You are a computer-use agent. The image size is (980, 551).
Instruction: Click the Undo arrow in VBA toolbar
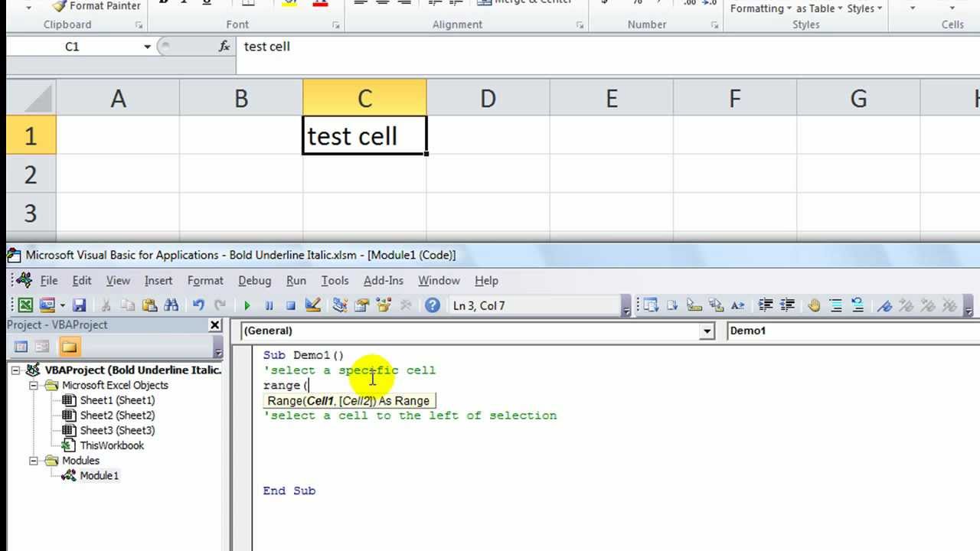coord(198,305)
